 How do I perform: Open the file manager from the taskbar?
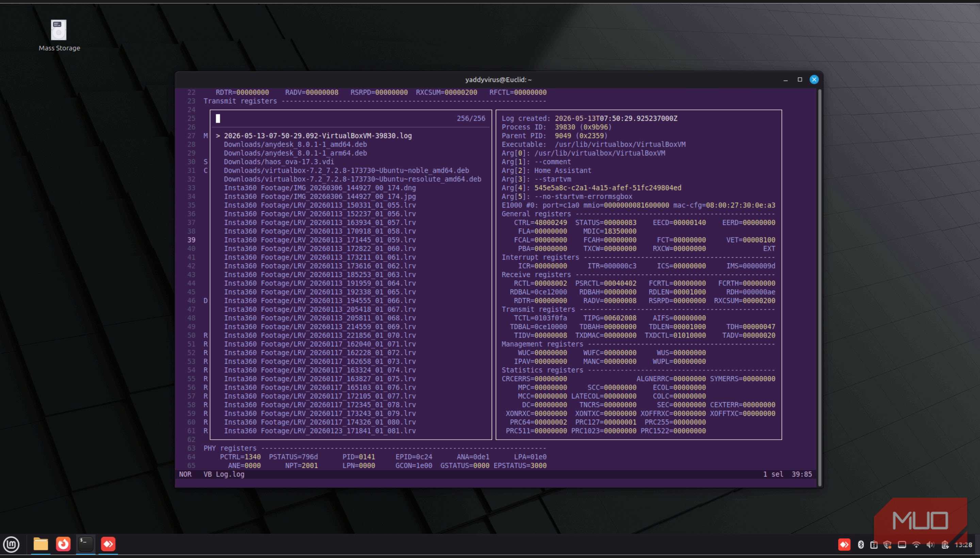coord(40,544)
